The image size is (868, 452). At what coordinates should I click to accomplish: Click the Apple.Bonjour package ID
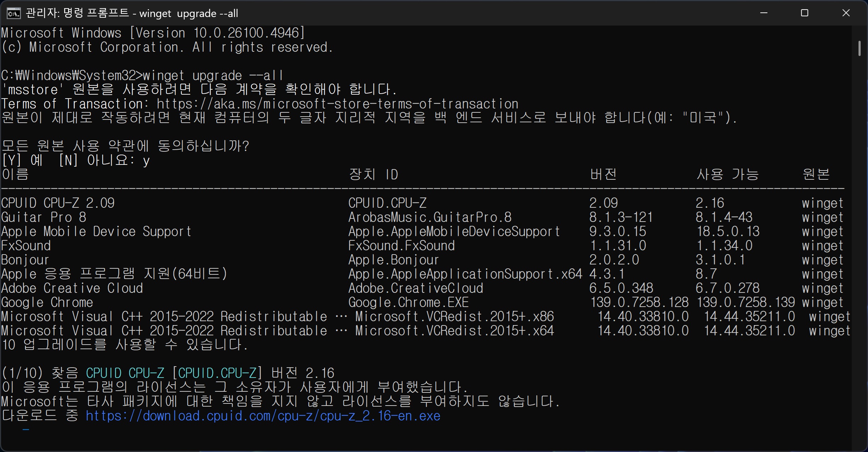coord(393,260)
